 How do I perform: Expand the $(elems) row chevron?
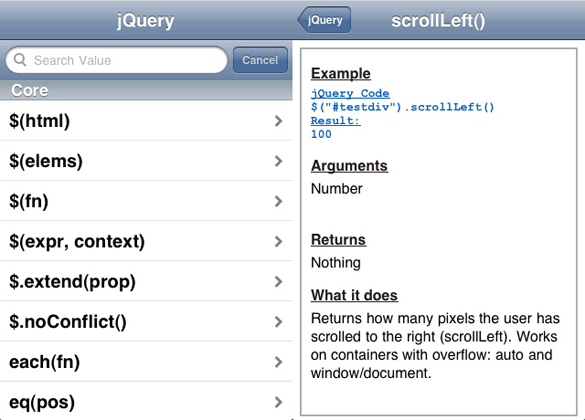coord(278,161)
